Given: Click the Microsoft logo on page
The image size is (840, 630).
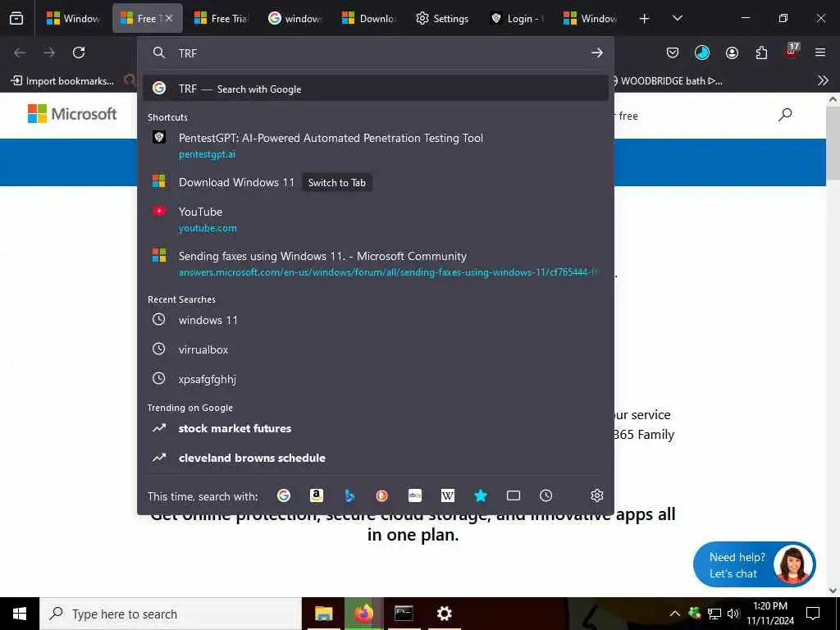Looking at the screenshot, I should coord(72,113).
